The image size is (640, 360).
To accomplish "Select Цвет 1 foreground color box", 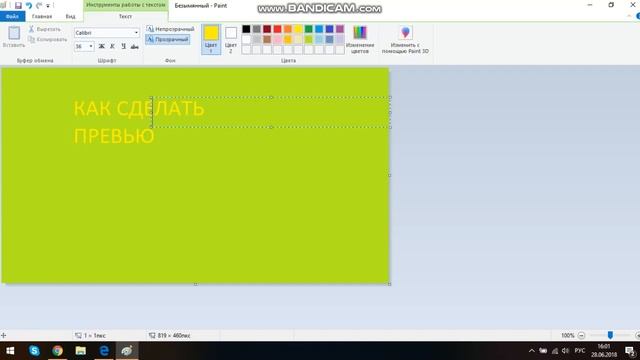I will 211,39.
